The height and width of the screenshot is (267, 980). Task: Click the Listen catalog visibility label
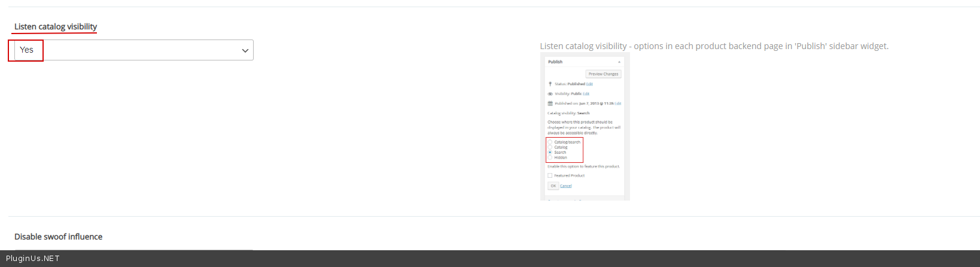[56, 26]
